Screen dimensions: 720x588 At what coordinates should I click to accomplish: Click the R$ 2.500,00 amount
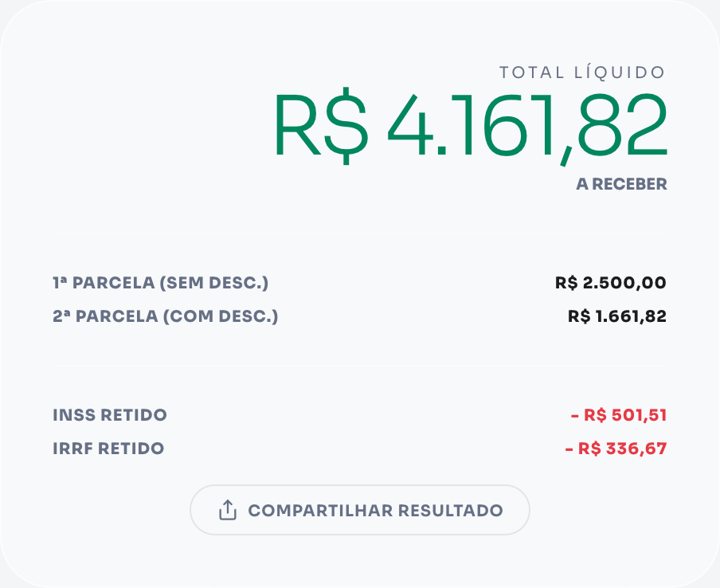pyautogui.click(x=611, y=282)
